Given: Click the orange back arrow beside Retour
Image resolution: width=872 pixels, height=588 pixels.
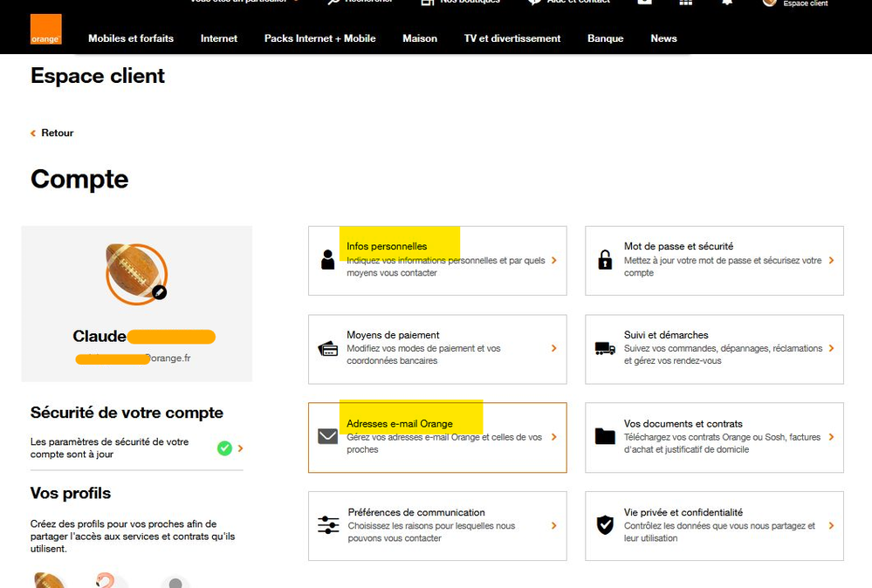Looking at the screenshot, I should tap(33, 133).
